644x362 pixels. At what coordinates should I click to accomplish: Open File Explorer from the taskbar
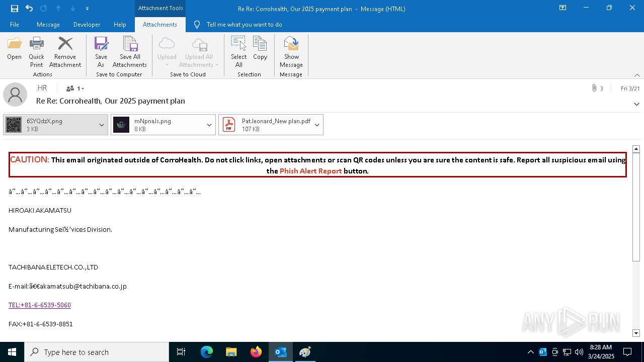[231, 352]
